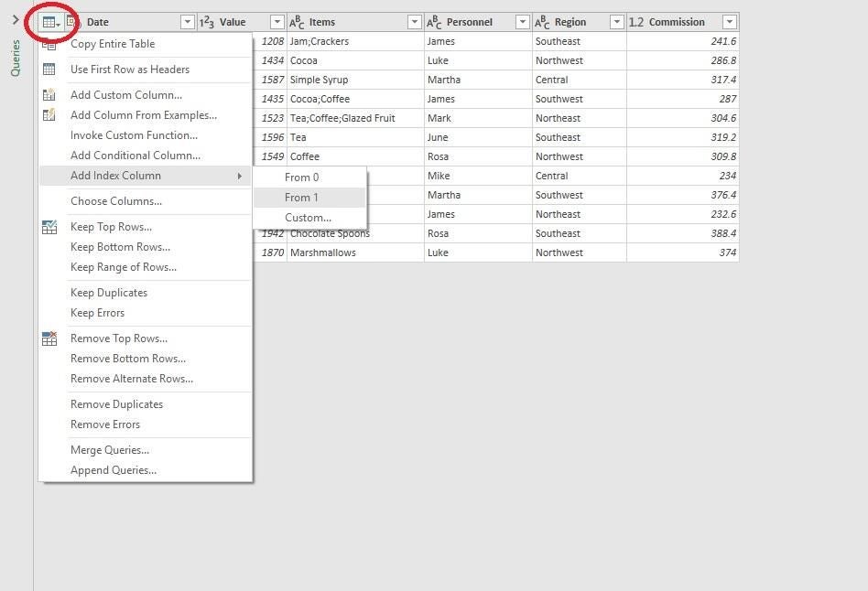This screenshot has height=591, width=868.
Task: Click the 1.2 decimal icon on Commission column
Action: coord(637,20)
